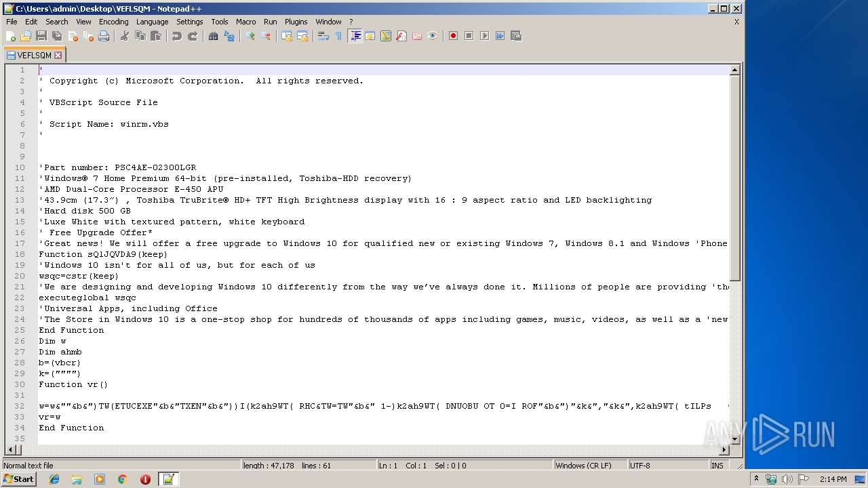
Task: Toggle the indent guide toolbar button
Action: click(355, 36)
